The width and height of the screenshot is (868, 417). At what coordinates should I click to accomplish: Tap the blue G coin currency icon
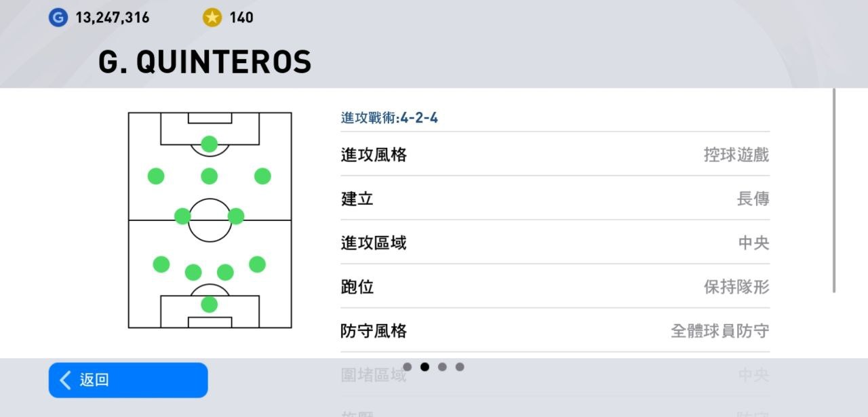pos(58,17)
